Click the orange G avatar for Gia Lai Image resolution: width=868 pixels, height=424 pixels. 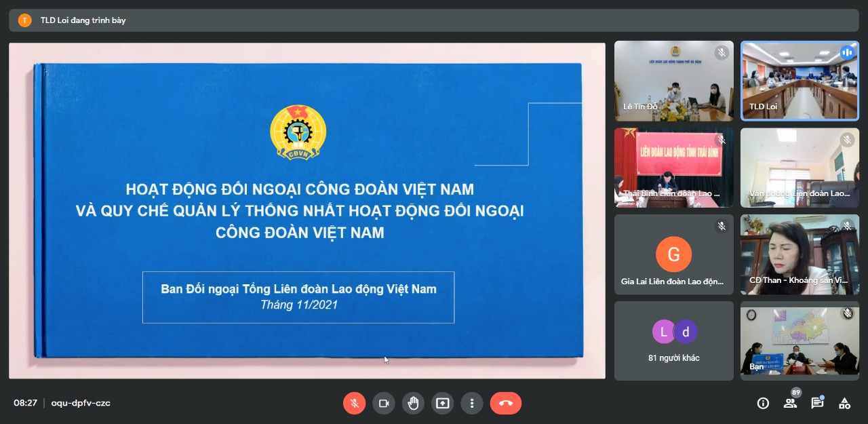674,254
